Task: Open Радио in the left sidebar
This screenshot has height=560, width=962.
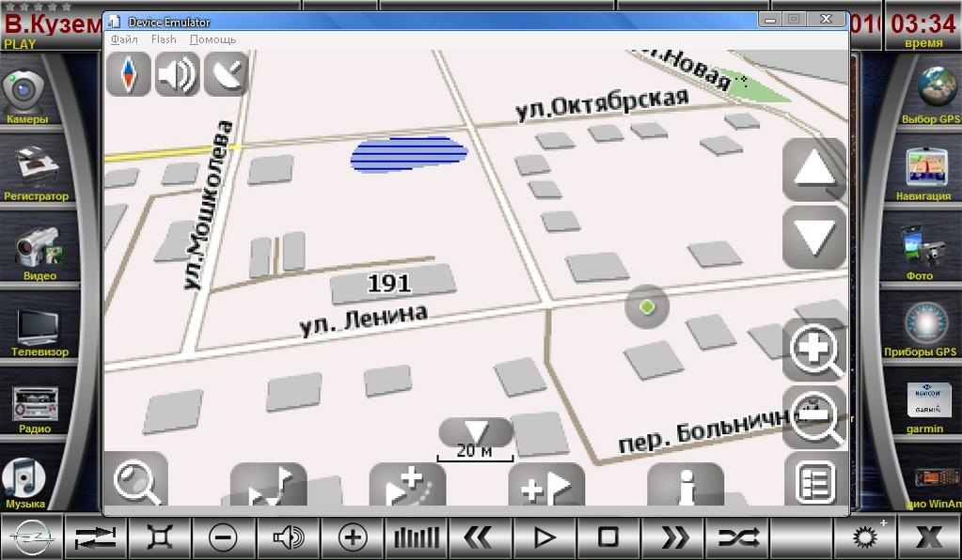Action: 35,410
